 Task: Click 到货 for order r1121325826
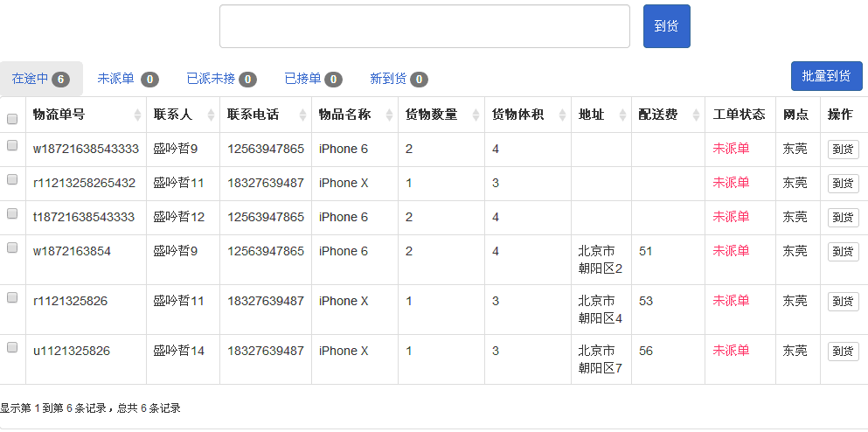coord(844,302)
